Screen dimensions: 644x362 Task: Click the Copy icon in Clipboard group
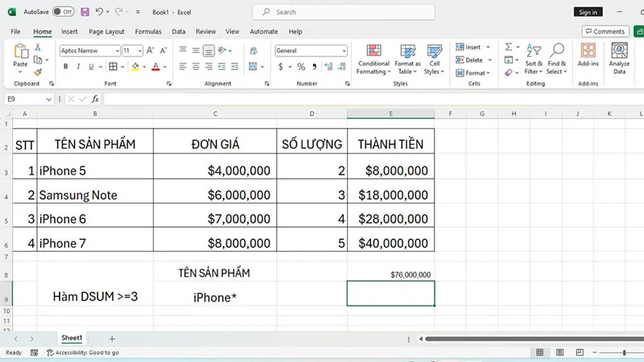pos(38,60)
